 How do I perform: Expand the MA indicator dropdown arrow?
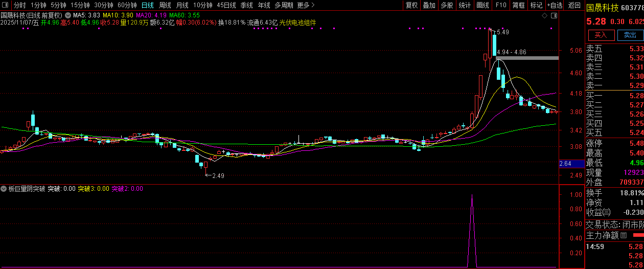click(68, 15)
